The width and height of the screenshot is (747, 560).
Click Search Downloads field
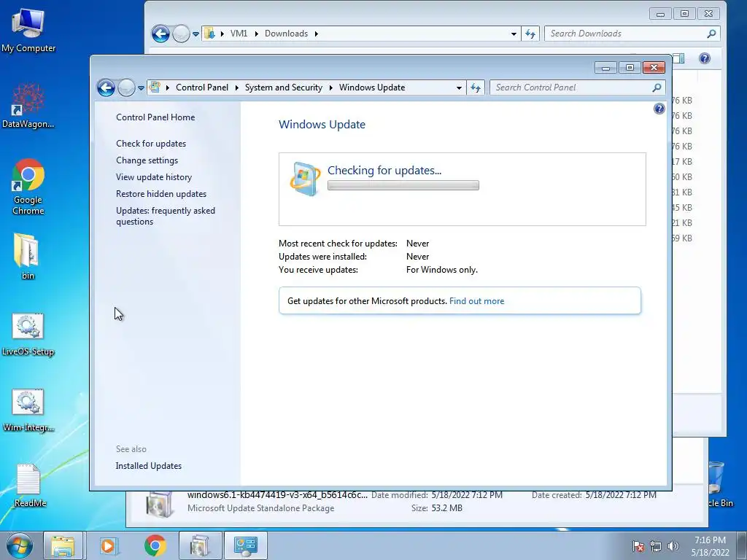627,34
